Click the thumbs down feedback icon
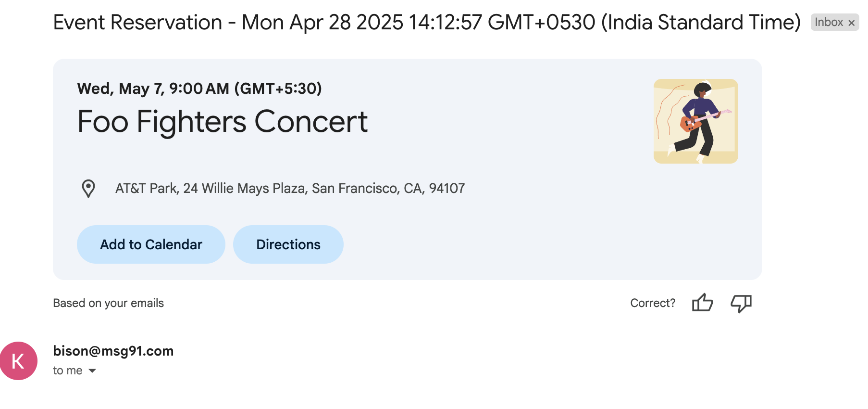 pos(741,303)
